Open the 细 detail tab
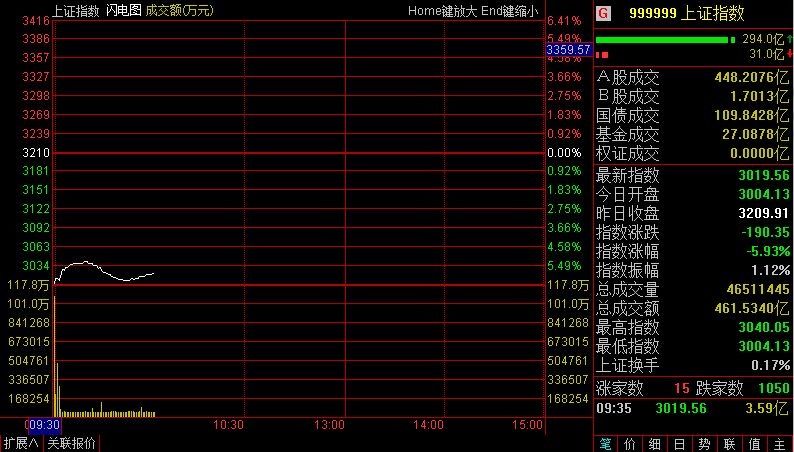 [654, 443]
